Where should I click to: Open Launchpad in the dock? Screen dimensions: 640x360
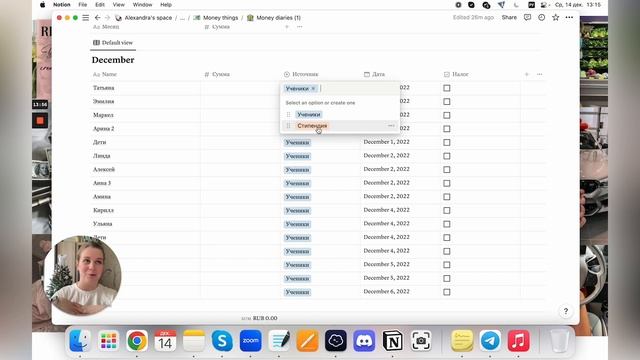coord(109,340)
